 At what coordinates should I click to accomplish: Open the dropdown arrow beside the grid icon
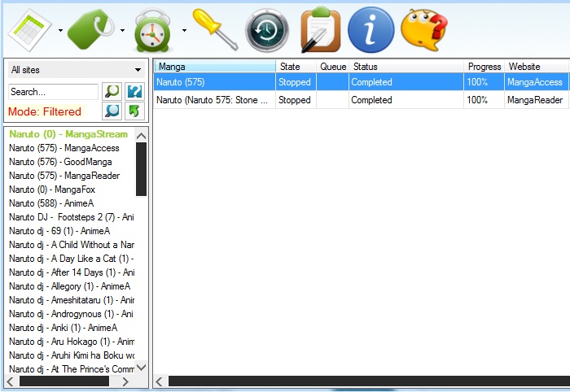(x=60, y=30)
